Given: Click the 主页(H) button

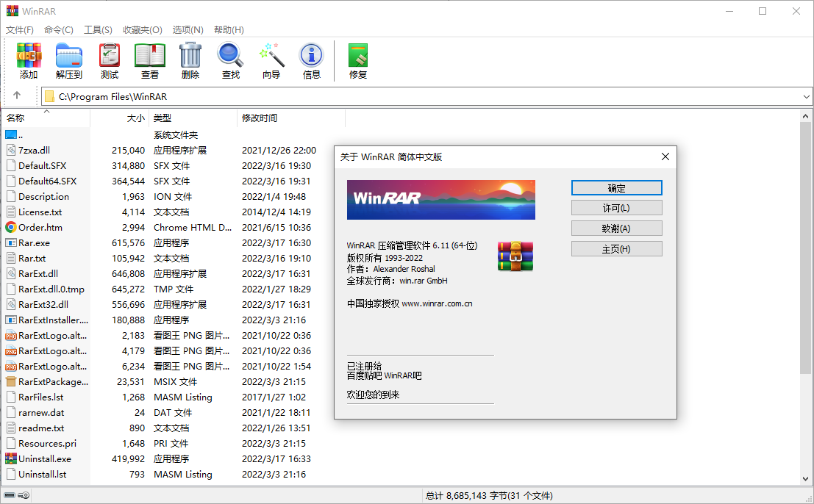Looking at the screenshot, I should (x=617, y=249).
